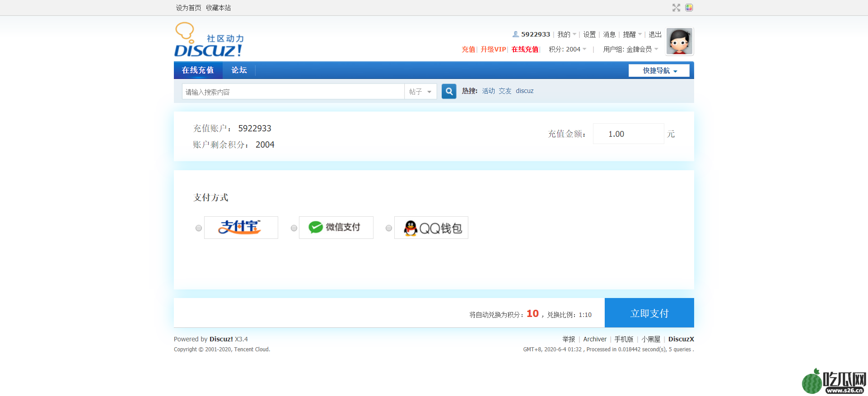Click the user avatar thumbnail
This screenshot has height=396, width=868.
[x=680, y=41]
